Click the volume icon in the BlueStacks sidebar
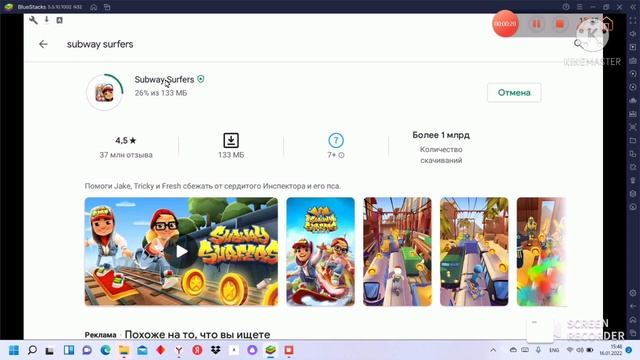This screenshot has height=360, width=640. pos(633,34)
